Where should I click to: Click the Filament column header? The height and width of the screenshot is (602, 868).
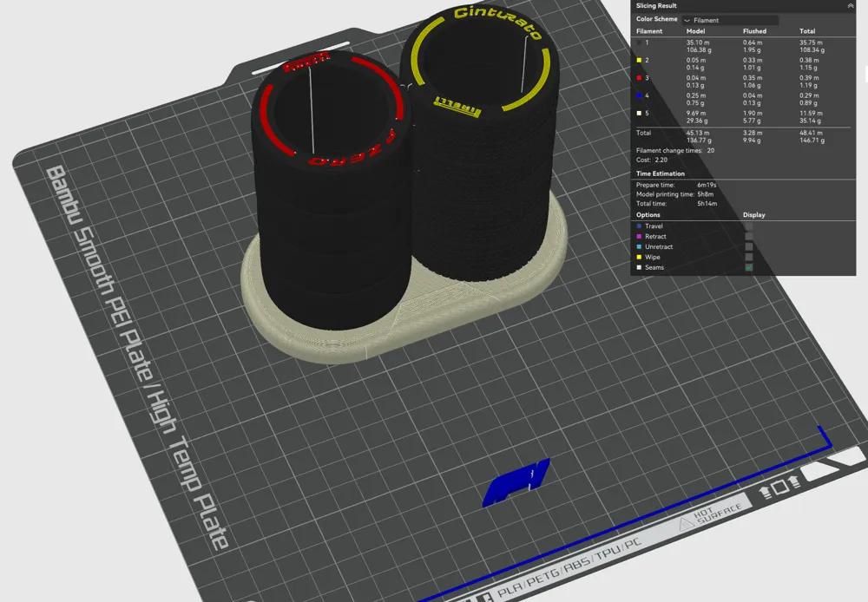pos(648,31)
